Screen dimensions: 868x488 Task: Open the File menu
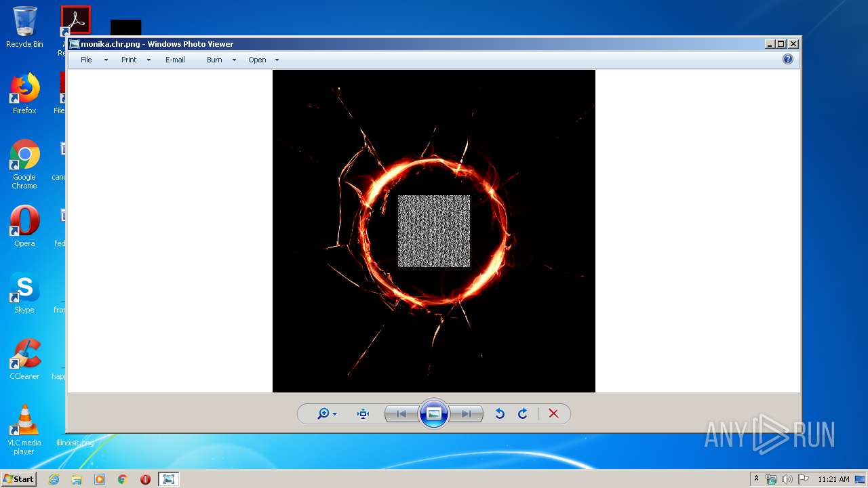[86, 60]
